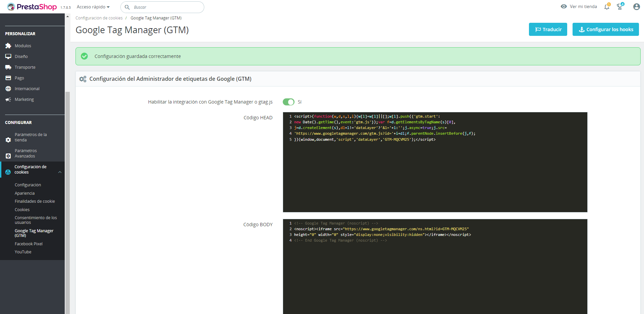Viewport: 644px width, 314px height.
Task: Open the user profile avatar icon
Action: pos(636,7)
